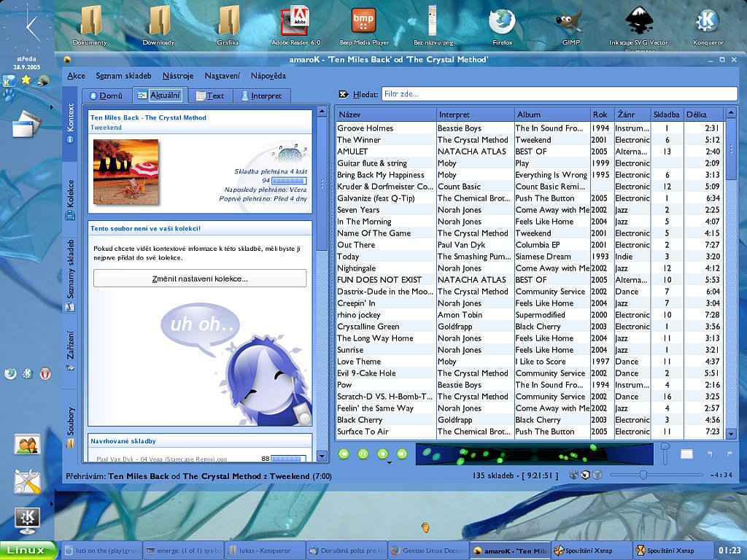Open the small arrow menu under stop button
Image resolution: width=747 pixels, height=560 pixels.
tap(390, 463)
